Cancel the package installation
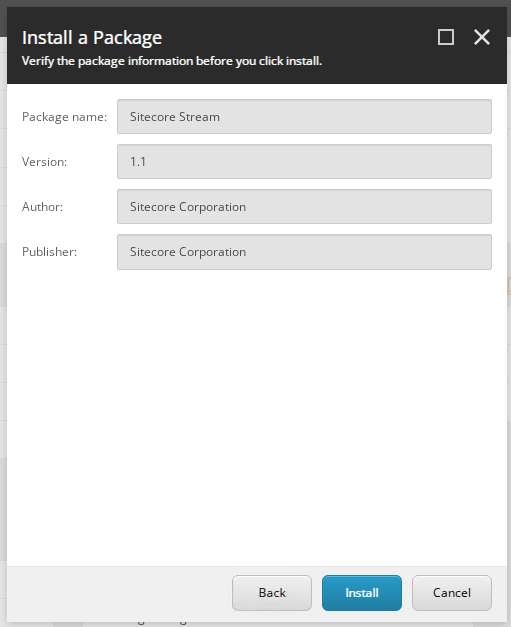Screen dimensions: 511x627 click(452, 593)
